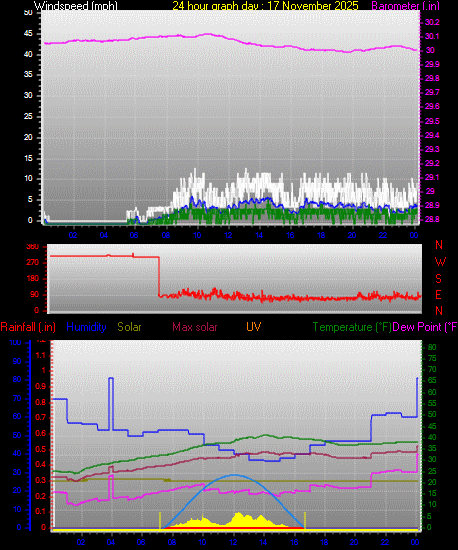
Task: Click the "18" hour label under the windspeed chart
Action: (321, 235)
